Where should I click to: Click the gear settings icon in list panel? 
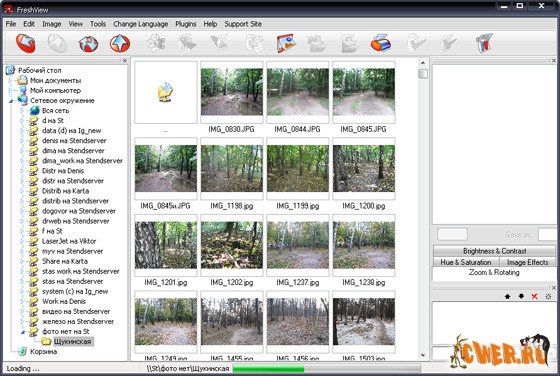tap(549, 296)
